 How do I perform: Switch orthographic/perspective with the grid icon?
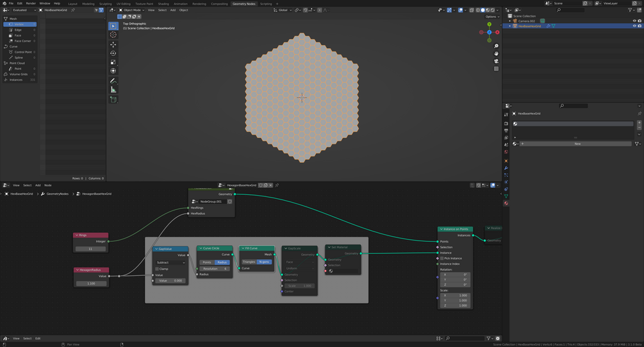496,69
